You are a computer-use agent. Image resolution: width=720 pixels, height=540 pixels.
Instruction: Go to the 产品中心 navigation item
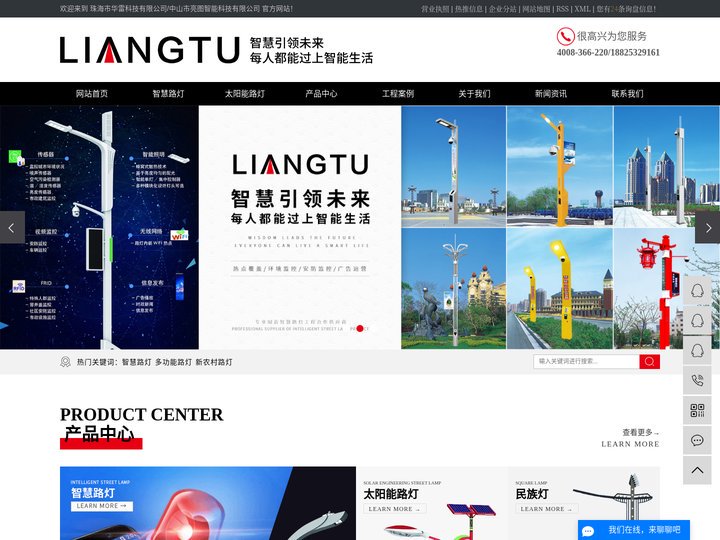tap(321, 94)
